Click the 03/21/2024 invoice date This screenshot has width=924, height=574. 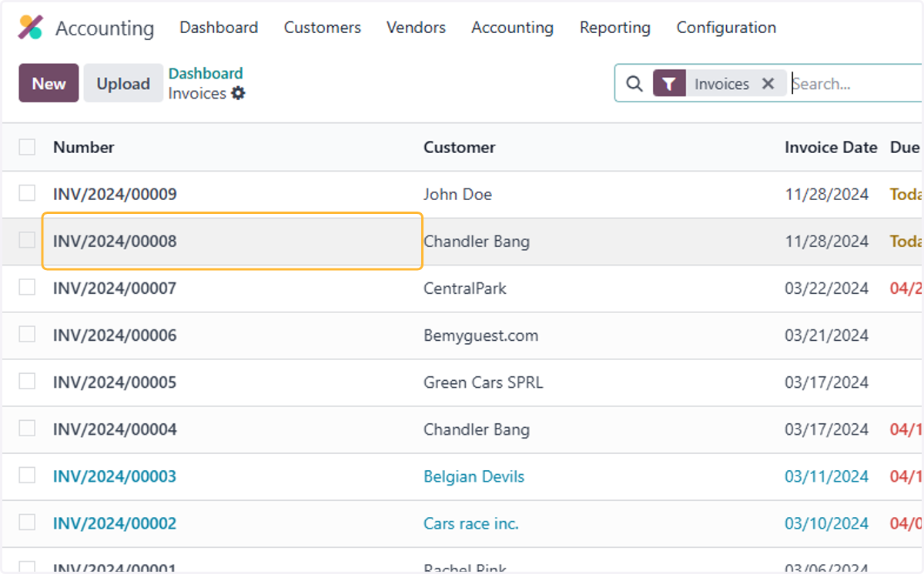coord(826,335)
